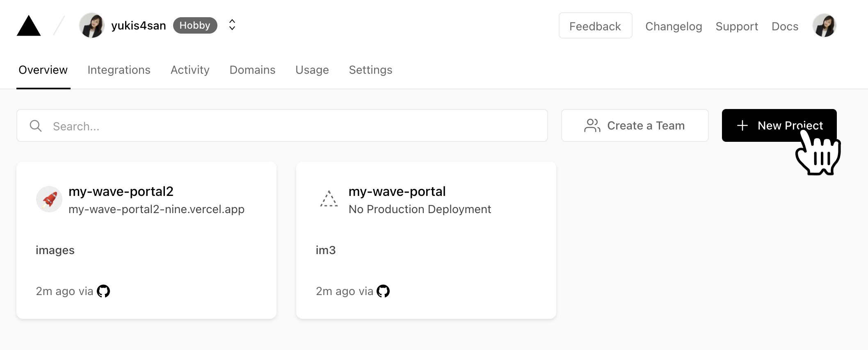Open the Changelog link
868x350 pixels.
pyautogui.click(x=674, y=26)
